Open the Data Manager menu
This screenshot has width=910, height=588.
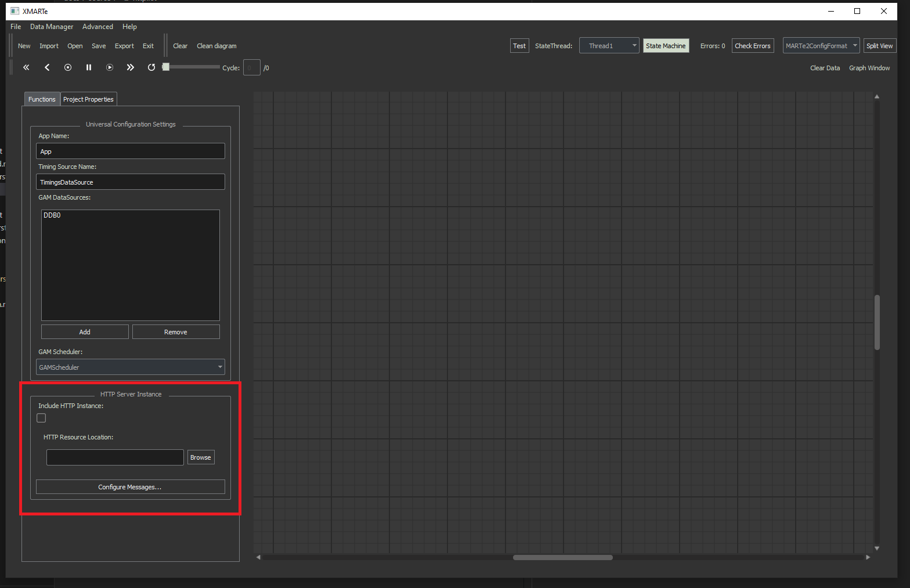pos(52,27)
